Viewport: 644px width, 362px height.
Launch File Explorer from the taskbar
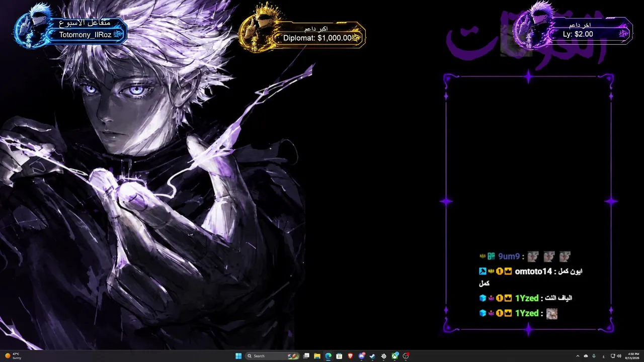(317, 356)
